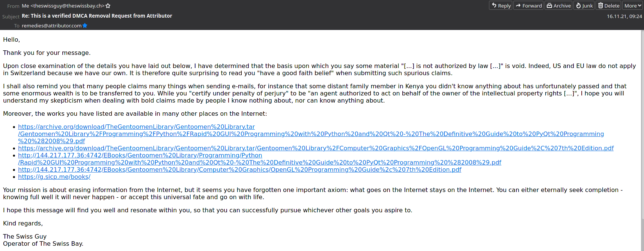Click the blue star beside remedies@attributor.com

coord(85,26)
